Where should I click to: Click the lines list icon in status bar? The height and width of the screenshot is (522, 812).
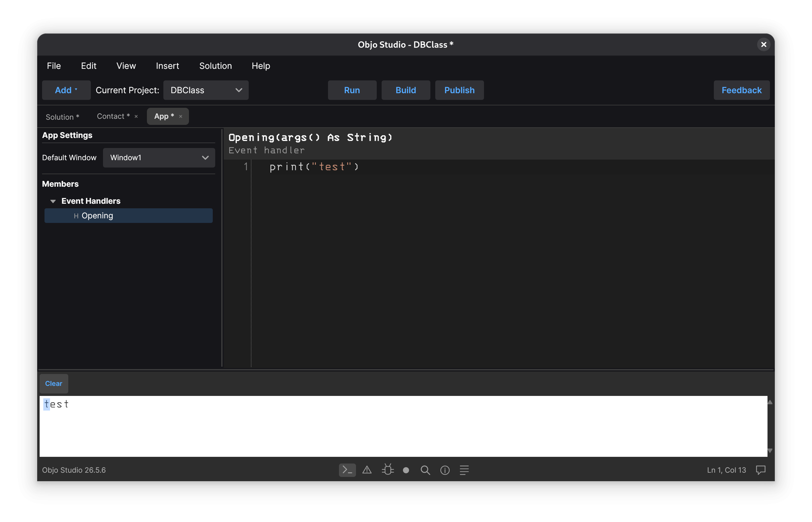pyautogui.click(x=464, y=470)
